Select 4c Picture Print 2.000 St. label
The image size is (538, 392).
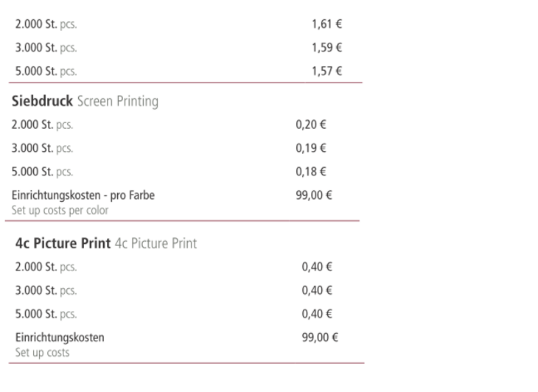(46, 267)
